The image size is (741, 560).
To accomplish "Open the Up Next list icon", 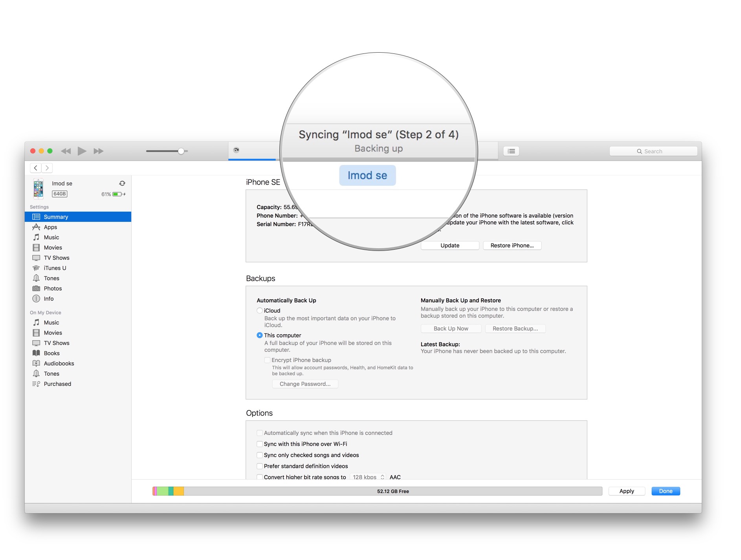I will (x=511, y=151).
